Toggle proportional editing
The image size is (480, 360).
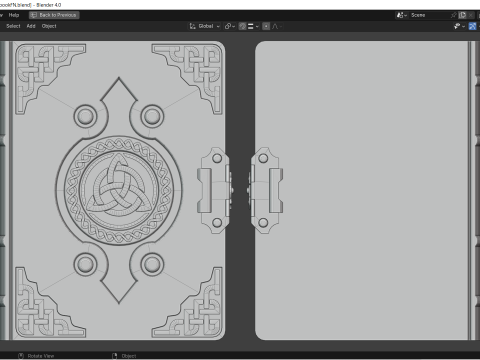(x=266, y=26)
